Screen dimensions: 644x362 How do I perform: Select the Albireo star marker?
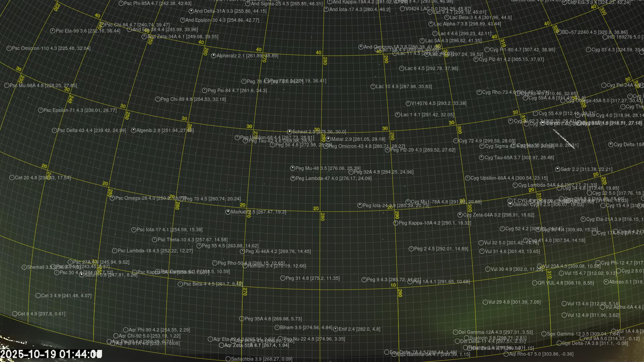pos(606,282)
